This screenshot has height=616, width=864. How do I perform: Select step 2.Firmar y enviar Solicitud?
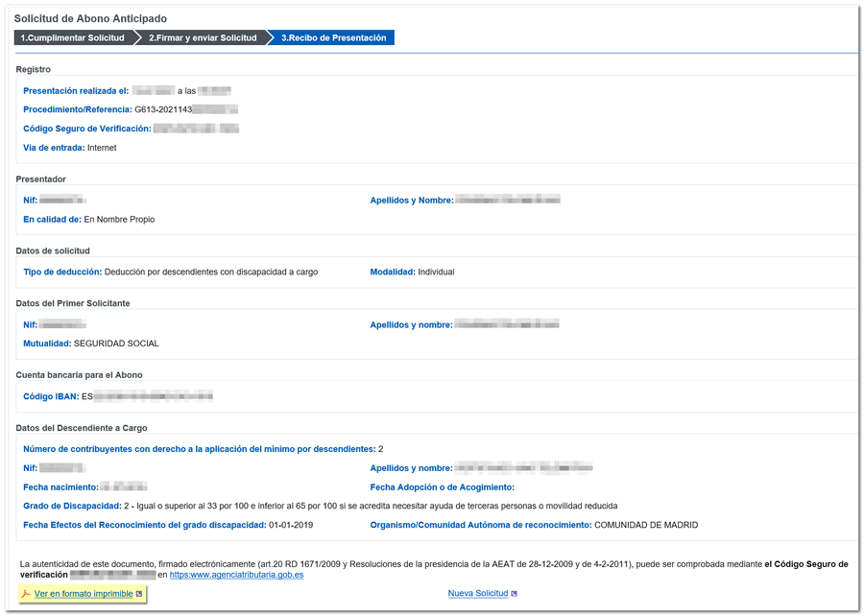coord(202,38)
